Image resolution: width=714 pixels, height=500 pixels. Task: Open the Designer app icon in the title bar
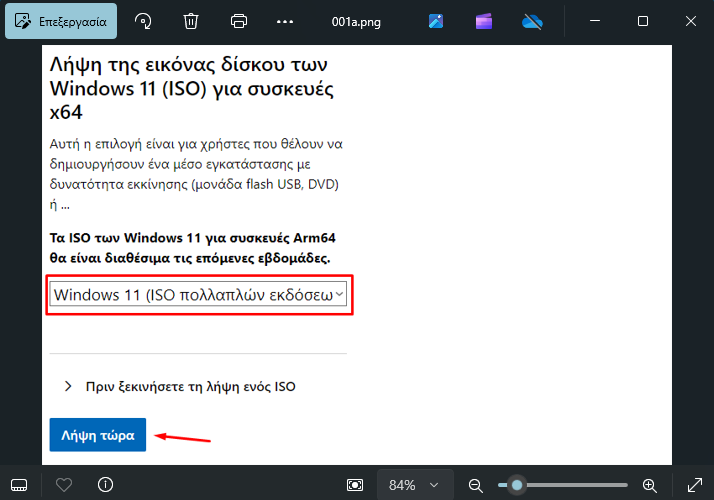(x=436, y=21)
